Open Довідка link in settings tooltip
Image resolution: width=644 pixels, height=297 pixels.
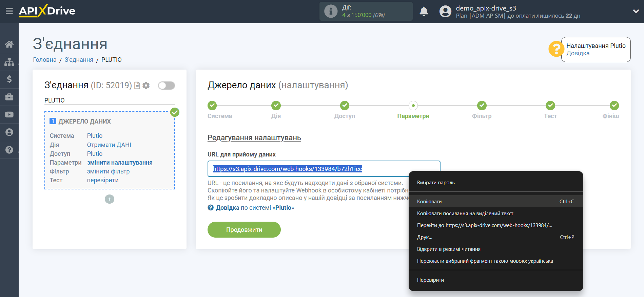click(578, 53)
